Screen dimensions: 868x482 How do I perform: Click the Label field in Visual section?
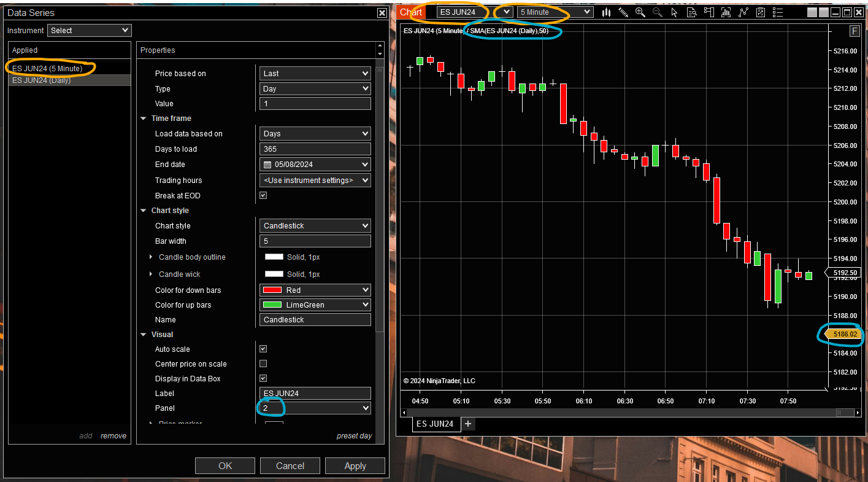315,394
